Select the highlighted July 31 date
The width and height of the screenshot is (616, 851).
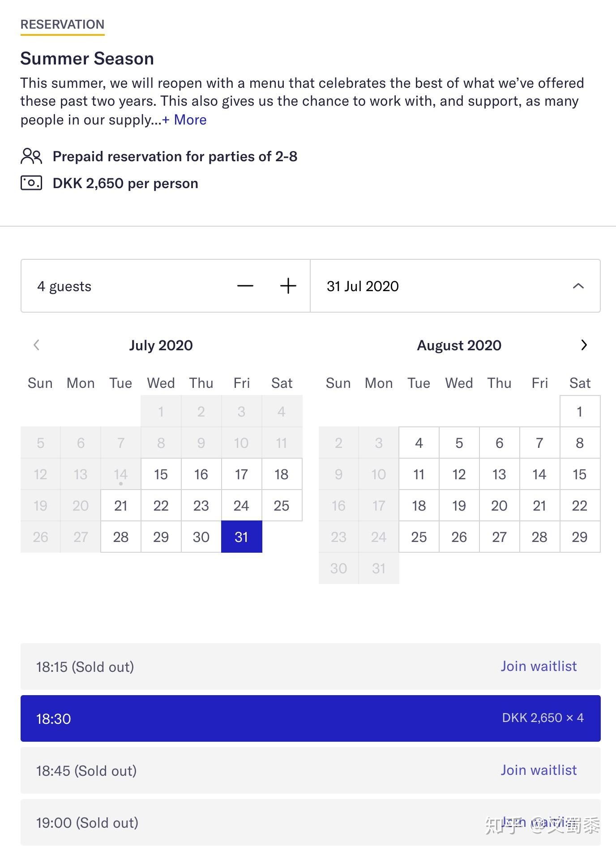point(242,537)
